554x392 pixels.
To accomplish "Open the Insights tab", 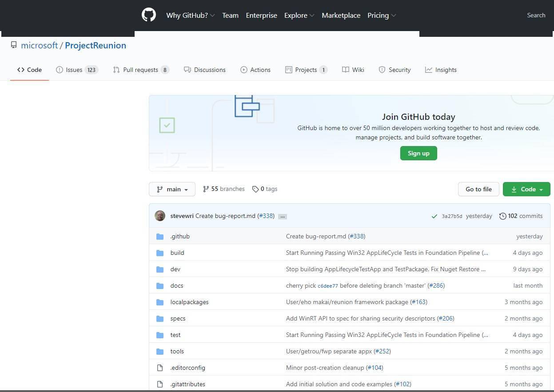I will coord(441,70).
